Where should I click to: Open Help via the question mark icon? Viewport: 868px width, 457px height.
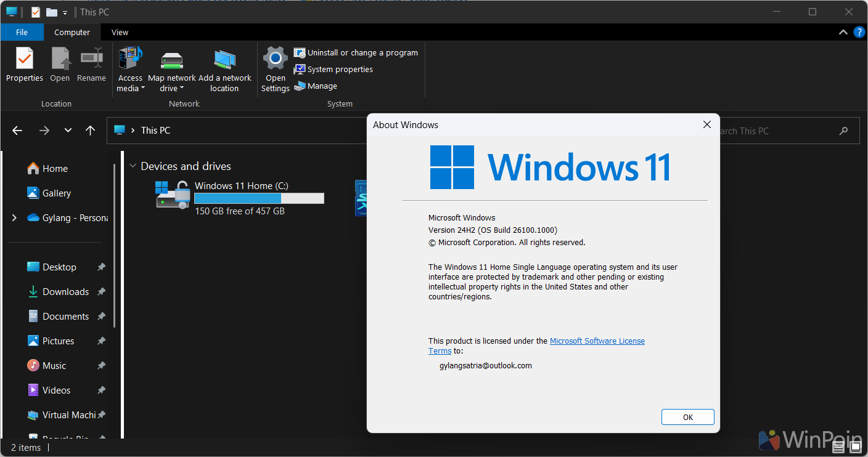pos(859,32)
